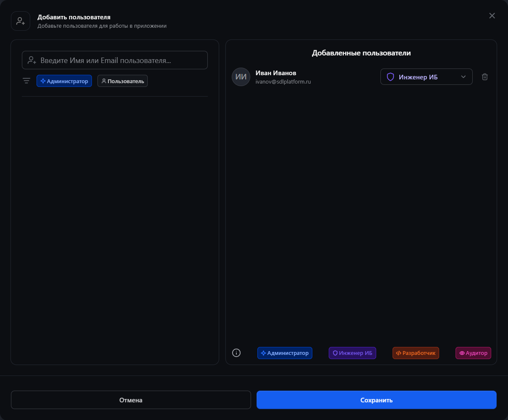Image resolution: width=508 pixels, height=420 pixels.
Task: Delete Иван Иванов using trash icon
Action: tap(485, 77)
